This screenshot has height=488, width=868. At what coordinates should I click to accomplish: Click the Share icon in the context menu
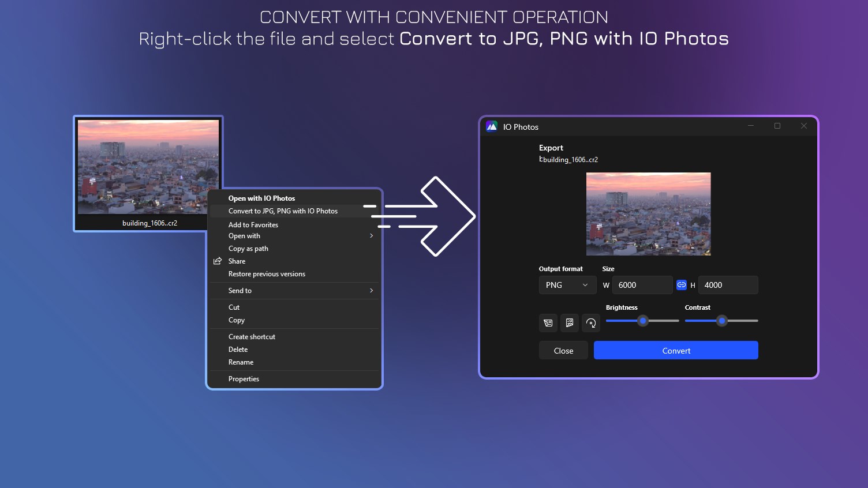pos(218,261)
